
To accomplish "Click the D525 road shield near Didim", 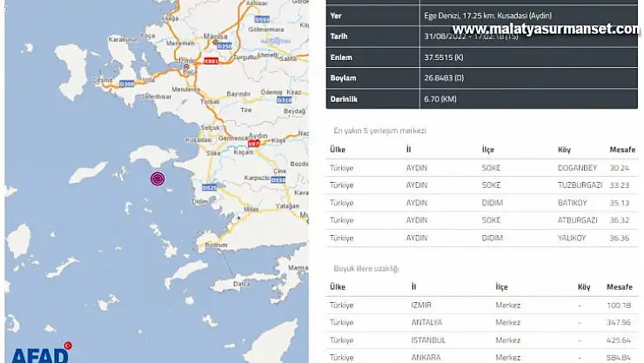I will pos(209,187).
